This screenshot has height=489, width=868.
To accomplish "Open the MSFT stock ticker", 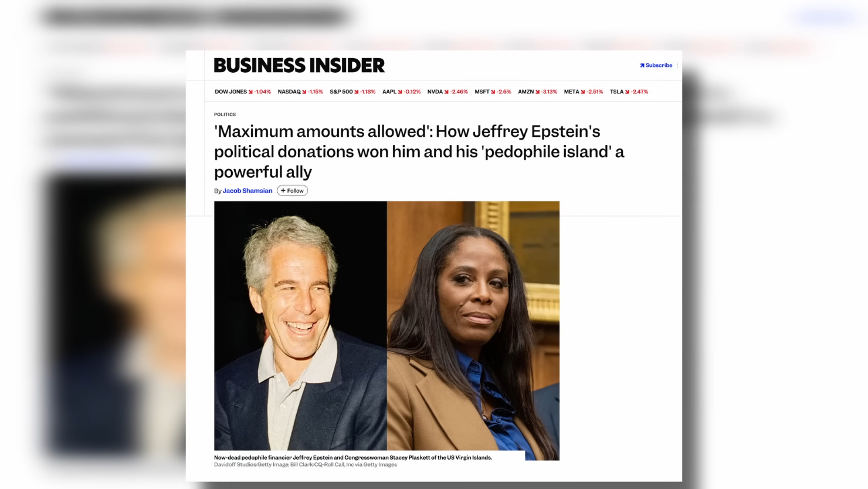I will 493,92.
